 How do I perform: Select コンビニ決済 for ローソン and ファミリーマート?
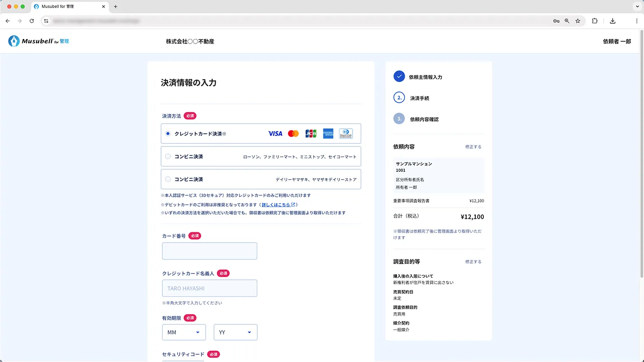click(x=167, y=156)
